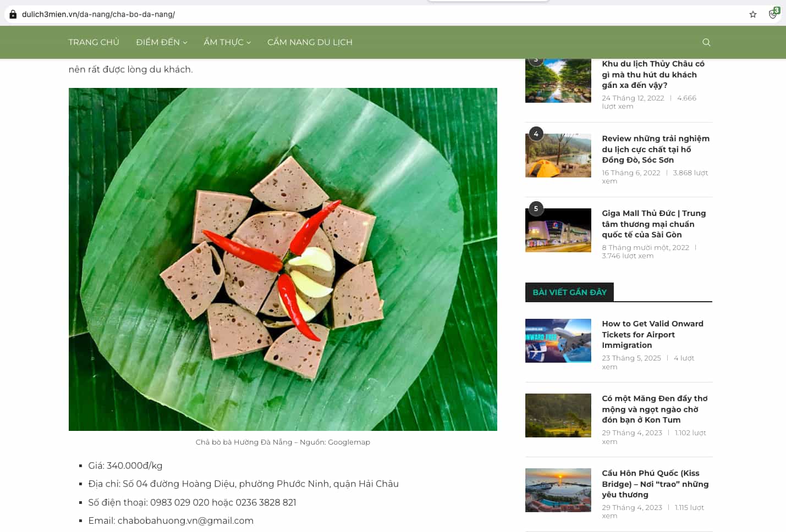Open the Giga Mall Thủ Đức article

pyautogui.click(x=653, y=224)
